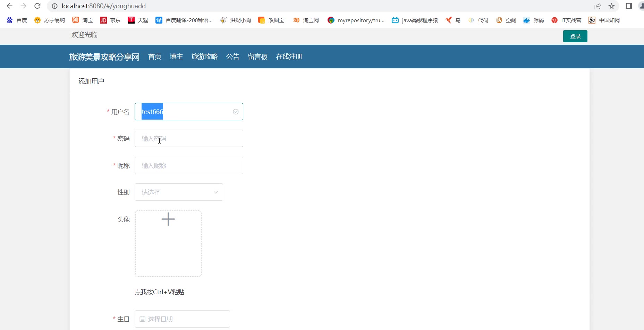This screenshot has width=644, height=330.
Task: Open the browser side panel icon
Action: 629,6
